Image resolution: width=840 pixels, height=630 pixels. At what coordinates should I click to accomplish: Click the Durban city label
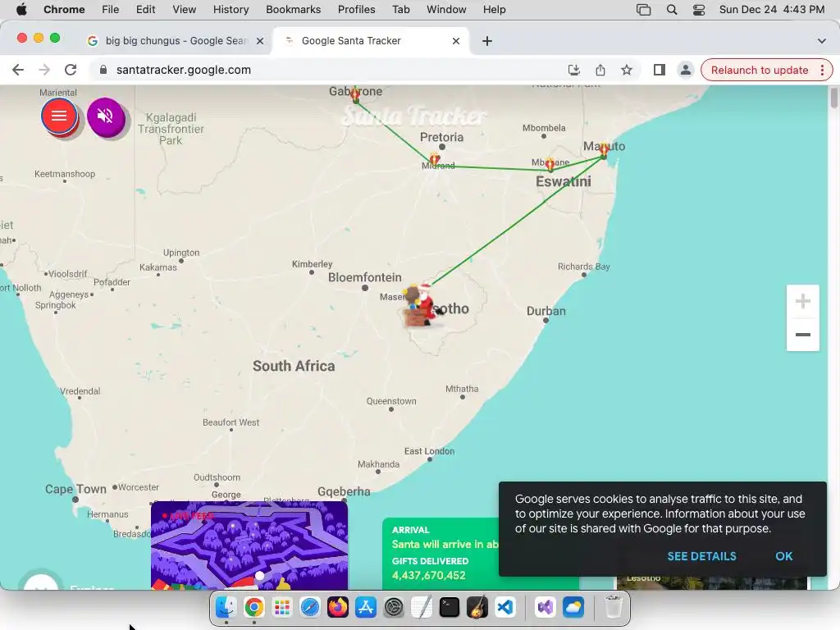pyautogui.click(x=546, y=311)
